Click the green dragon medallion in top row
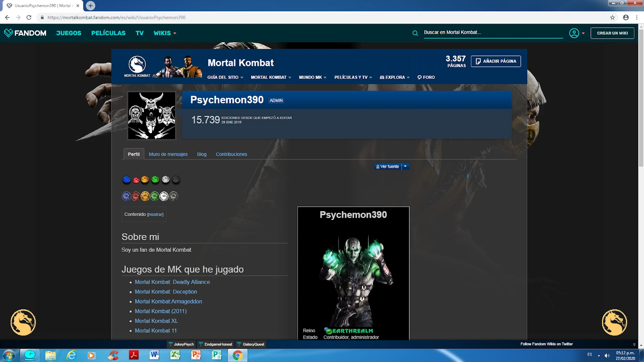Screen dimensions: 644x362 (x=155, y=179)
